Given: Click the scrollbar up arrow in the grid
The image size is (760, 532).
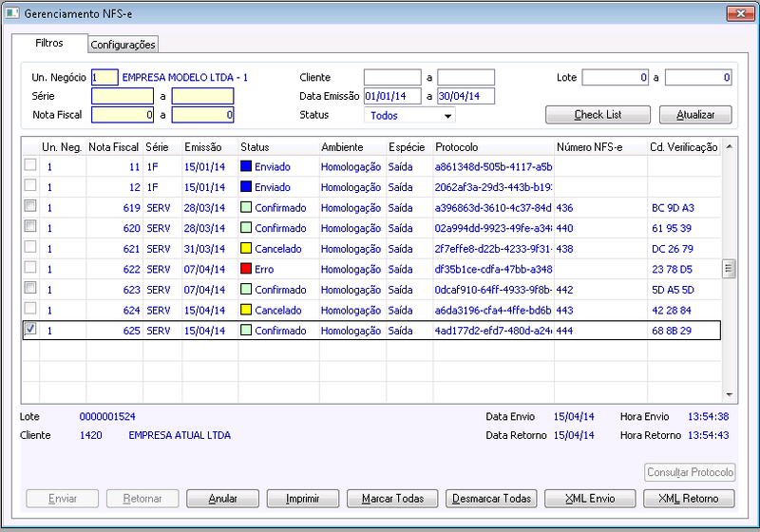Looking at the screenshot, I should [x=729, y=146].
